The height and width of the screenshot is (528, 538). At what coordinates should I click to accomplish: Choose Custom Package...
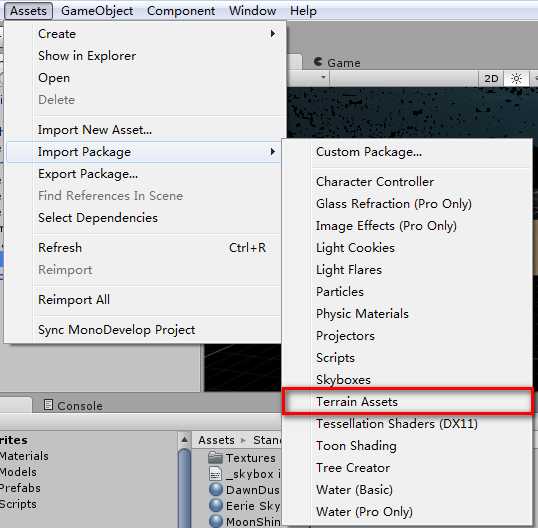point(408,152)
